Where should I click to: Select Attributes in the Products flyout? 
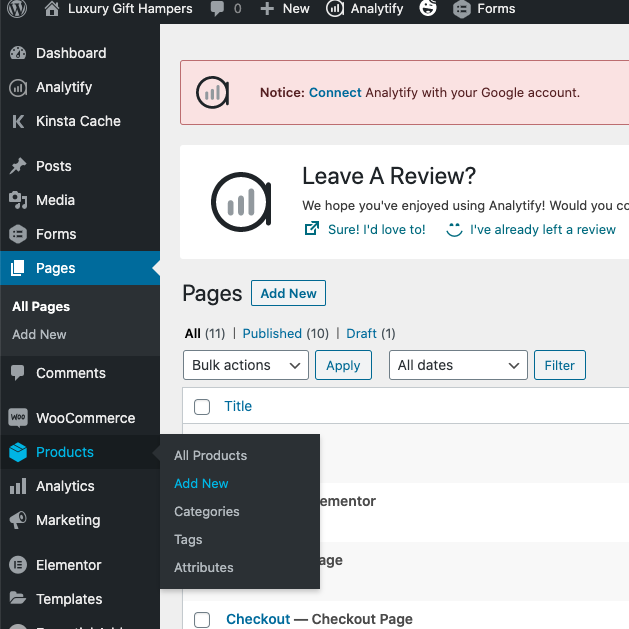(204, 568)
